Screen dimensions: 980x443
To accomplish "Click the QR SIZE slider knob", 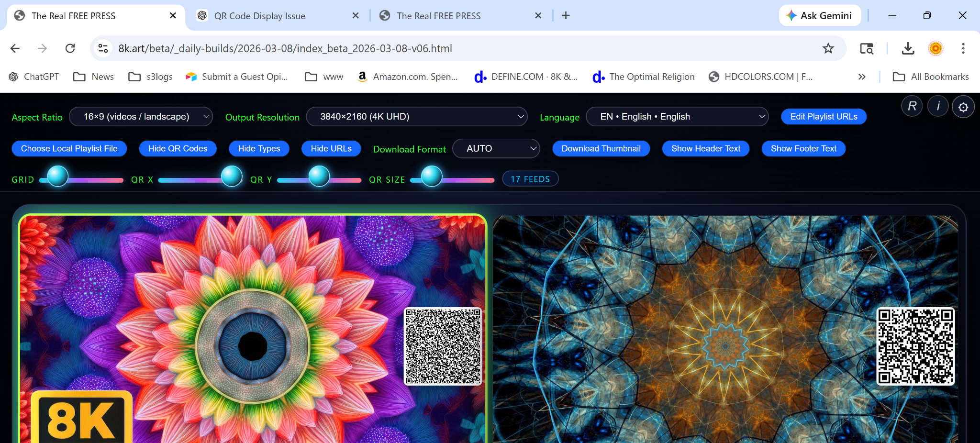I will pos(432,176).
